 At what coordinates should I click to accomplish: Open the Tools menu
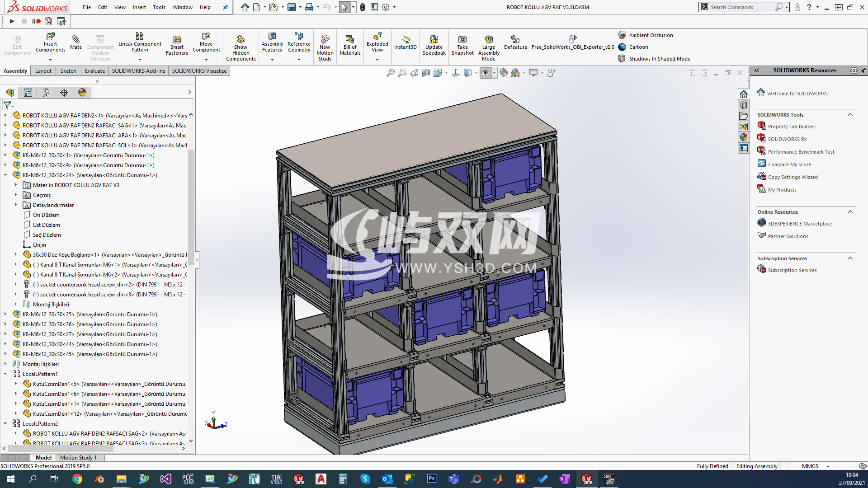[159, 7]
